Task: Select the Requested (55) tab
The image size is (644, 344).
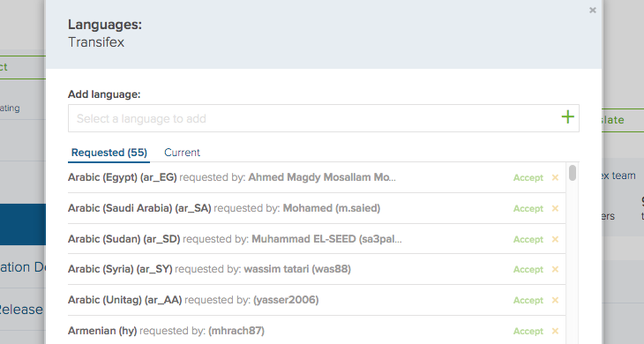Action: 109,153
